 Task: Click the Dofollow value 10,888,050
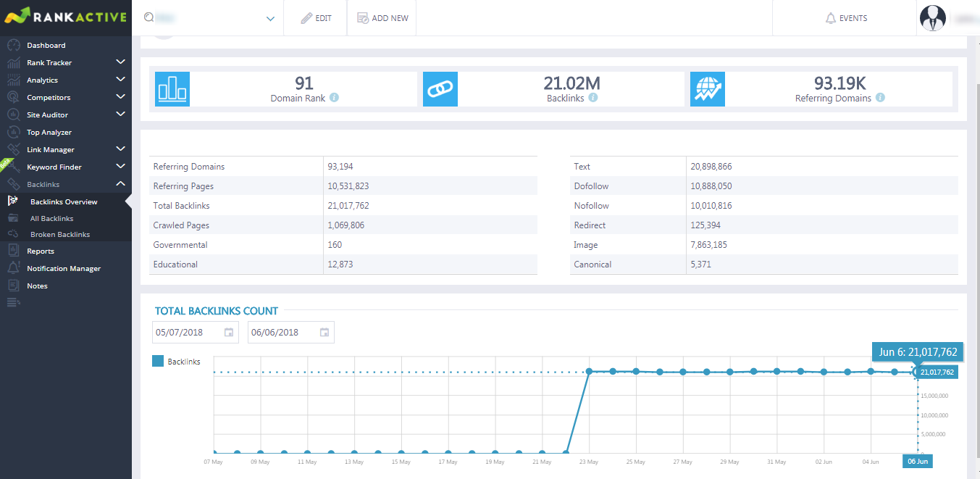(711, 186)
